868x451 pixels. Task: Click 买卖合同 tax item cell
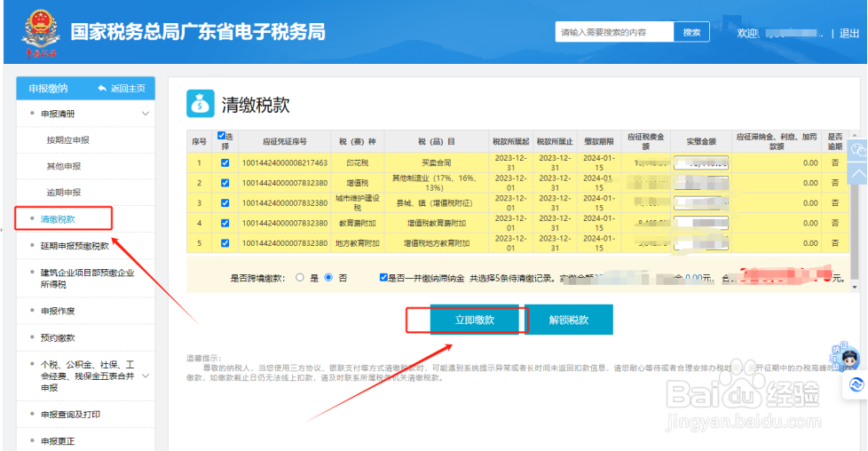[436, 162]
